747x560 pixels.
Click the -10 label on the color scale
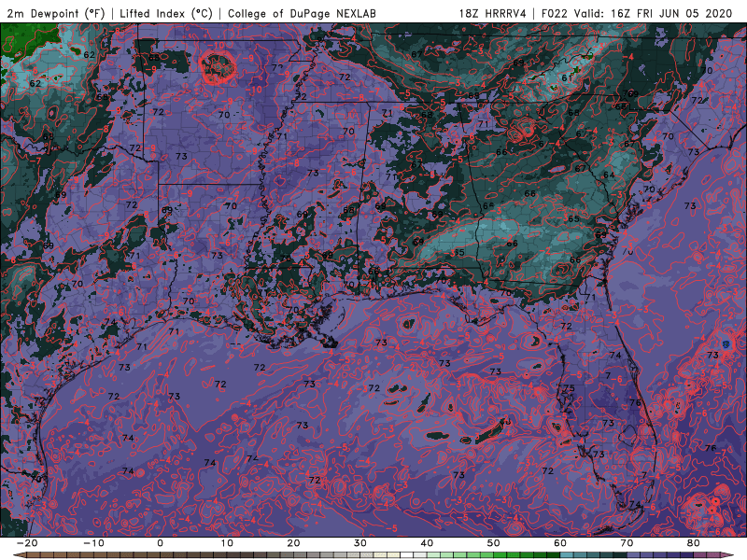coord(93,543)
